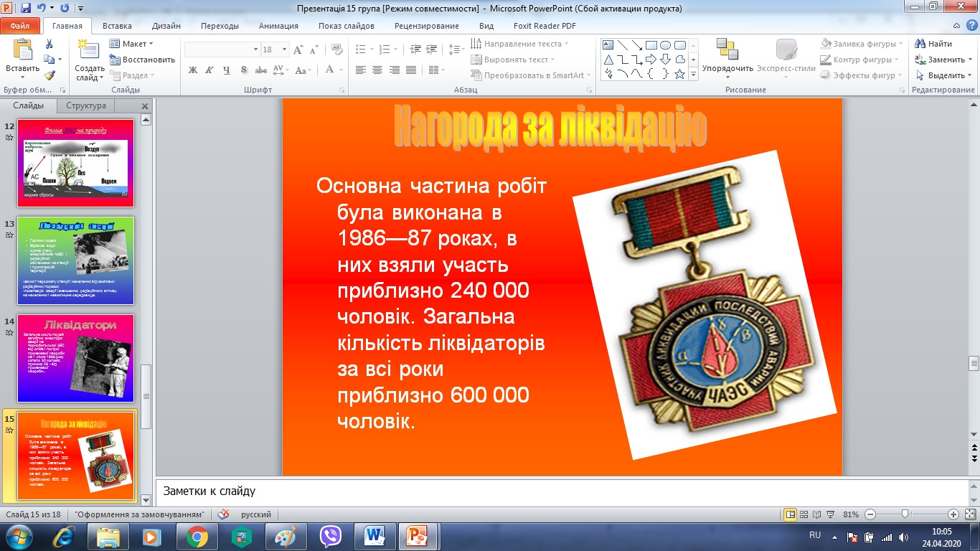Open the font color A dropdown arrow
The image size is (980, 551).
coord(341,70)
